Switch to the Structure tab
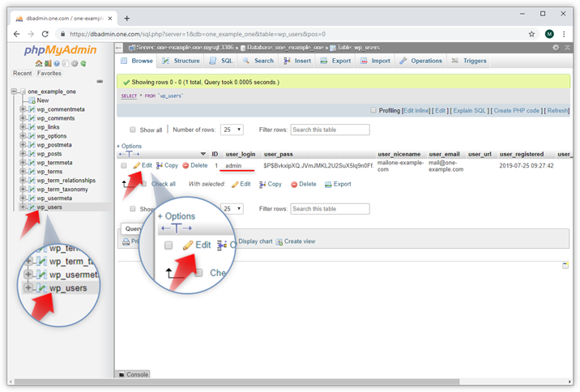This screenshot has width=580, height=392. (181, 61)
